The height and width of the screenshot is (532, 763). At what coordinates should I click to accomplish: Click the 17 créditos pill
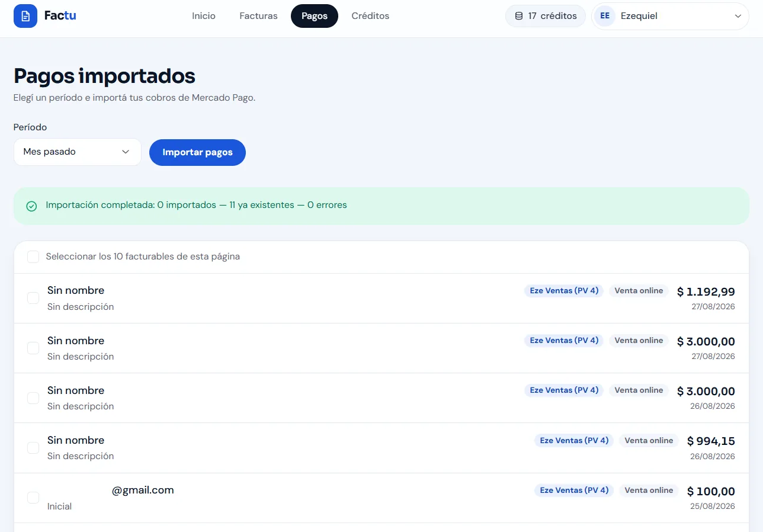click(546, 16)
